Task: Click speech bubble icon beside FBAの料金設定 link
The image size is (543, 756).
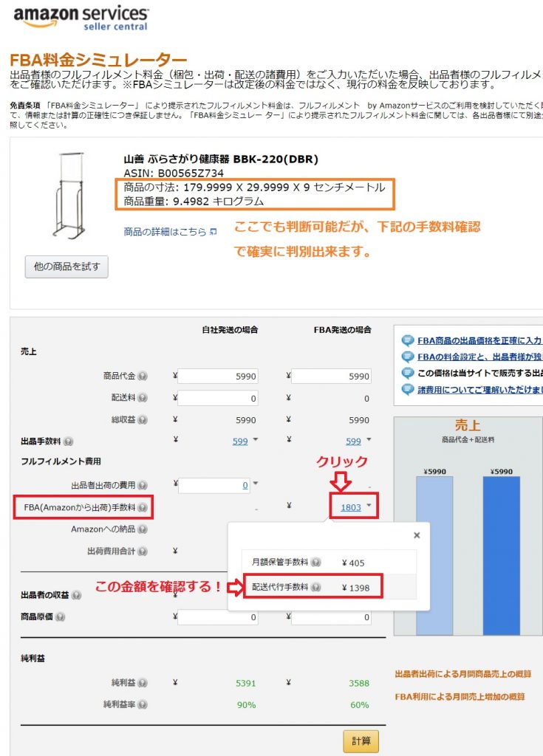Action: 408,357
